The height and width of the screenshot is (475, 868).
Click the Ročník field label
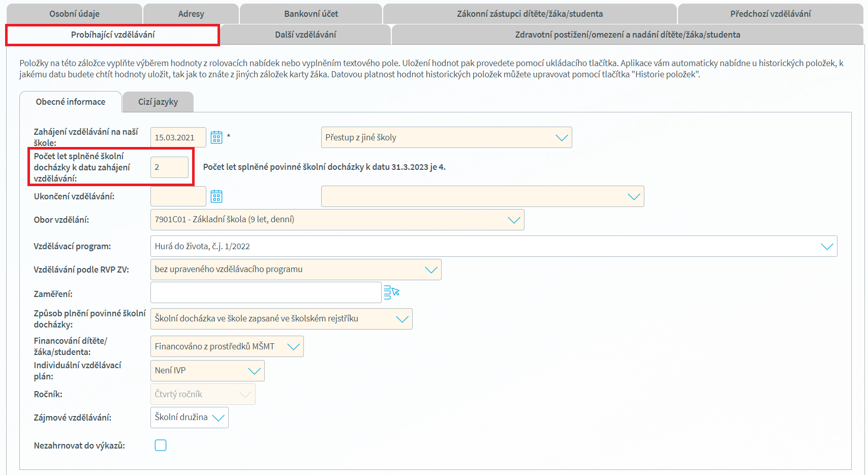click(48, 394)
